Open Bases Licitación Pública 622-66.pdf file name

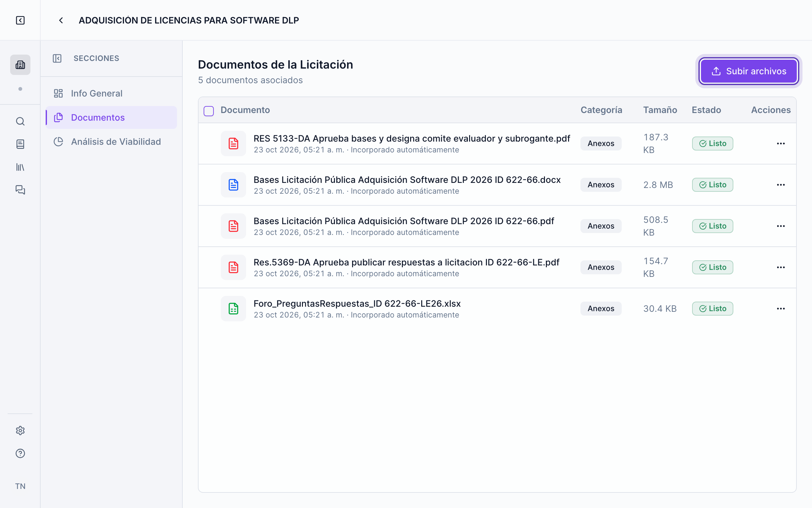404,221
